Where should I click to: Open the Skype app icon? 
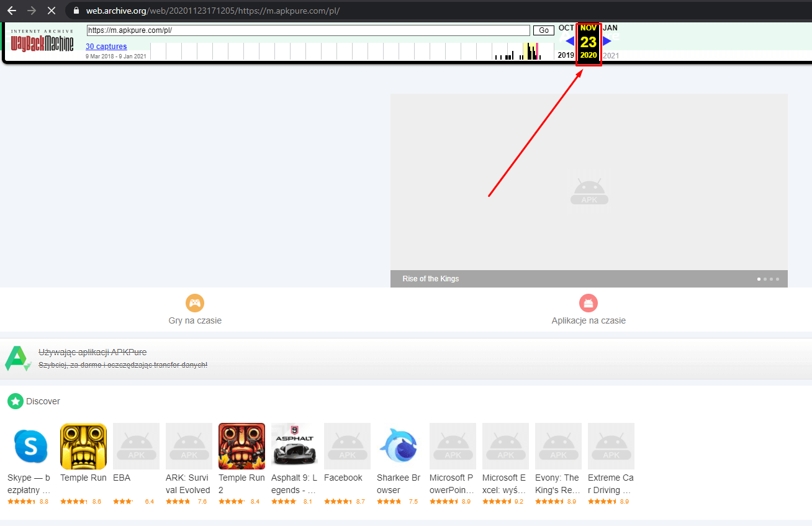point(30,446)
